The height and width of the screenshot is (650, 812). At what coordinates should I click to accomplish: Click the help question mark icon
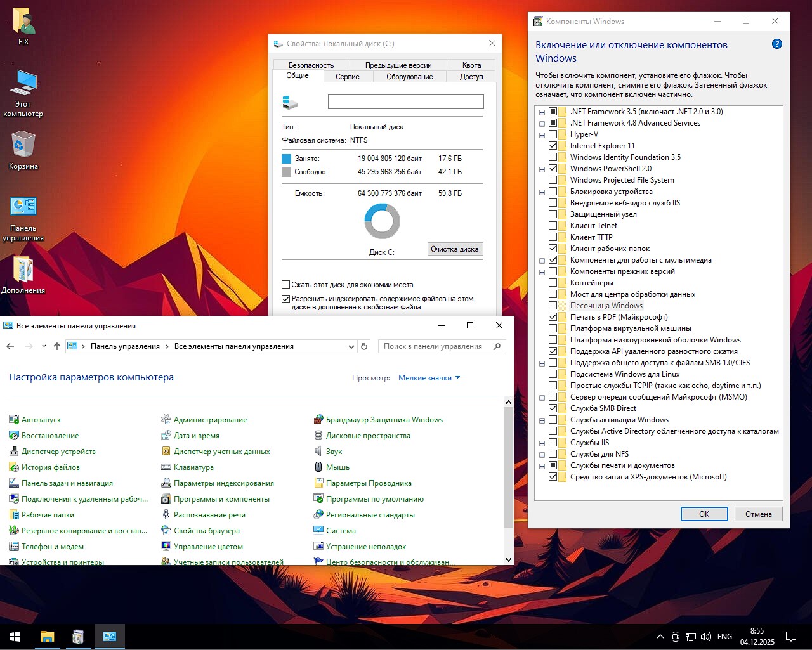(x=776, y=44)
